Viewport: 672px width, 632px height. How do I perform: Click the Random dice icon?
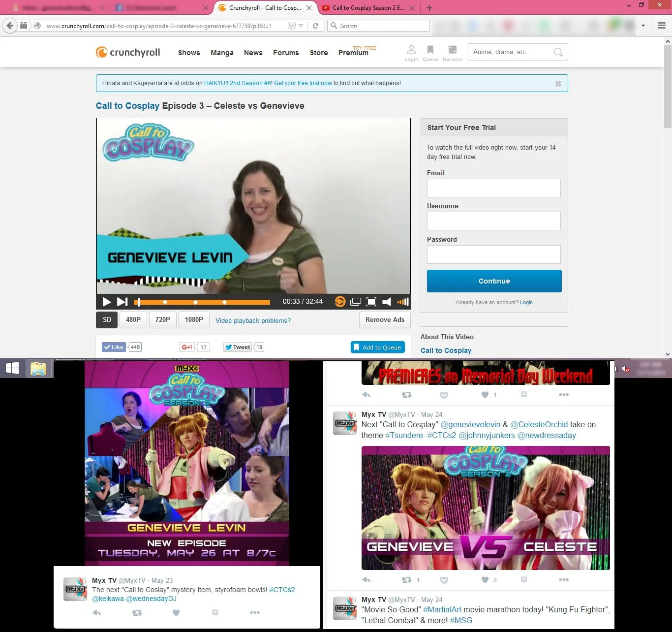click(x=452, y=53)
